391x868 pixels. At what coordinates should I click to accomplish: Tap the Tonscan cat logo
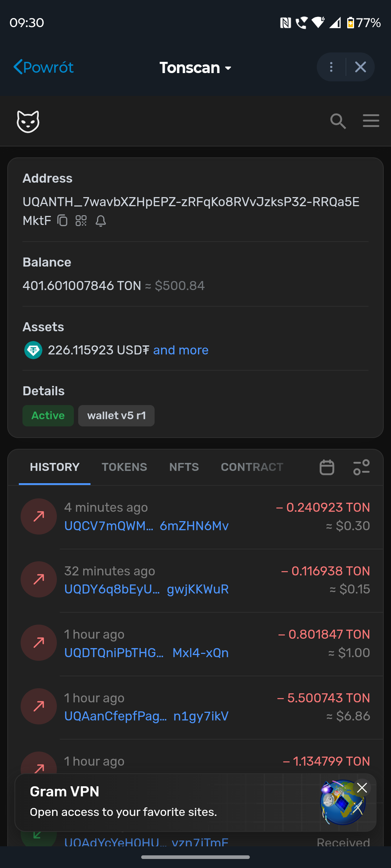(28, 122)
